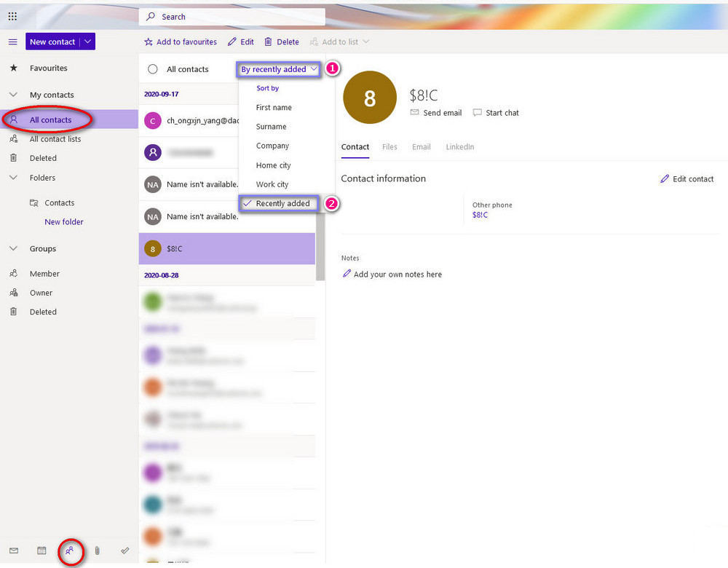Viewport: 728px width, 568px height.
Task: Click the 2020-09-17 date header
Action: pos(161,94)
